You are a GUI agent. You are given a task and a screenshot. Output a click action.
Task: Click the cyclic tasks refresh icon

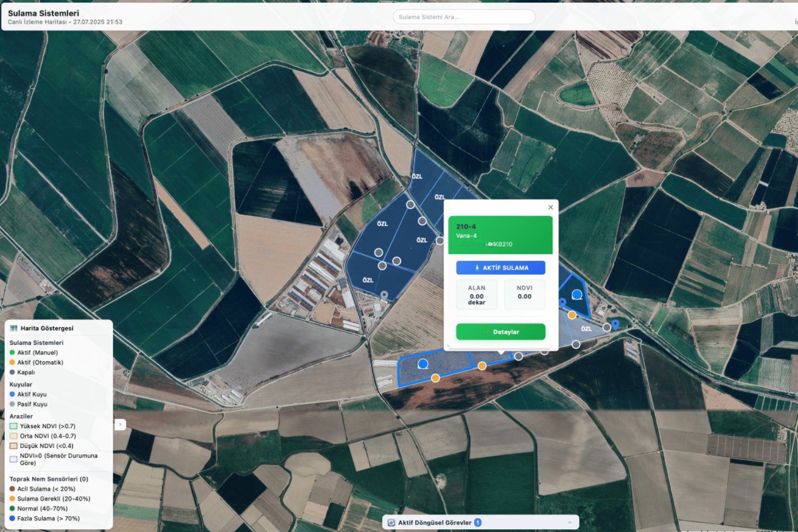pyautogui.click(x=392, y=522)
